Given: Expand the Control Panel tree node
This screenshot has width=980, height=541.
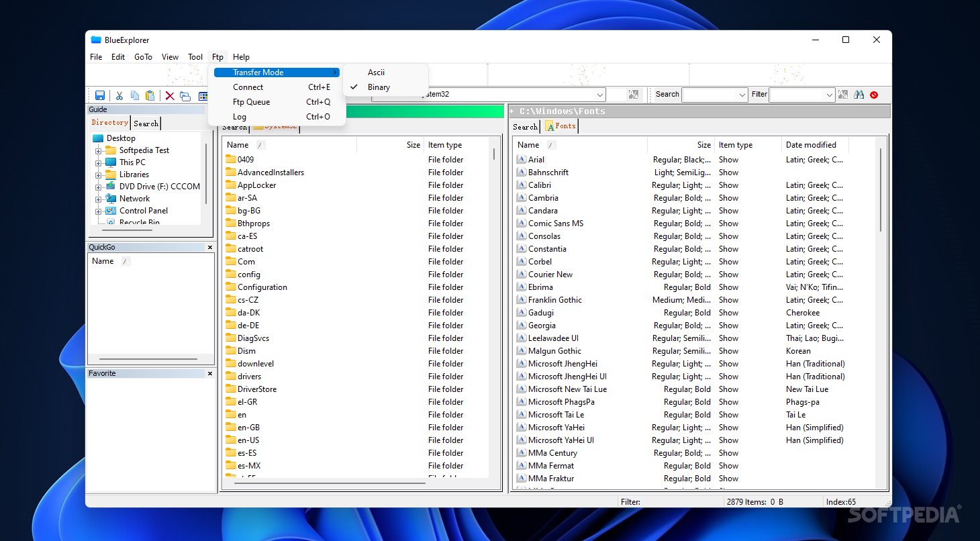Looking at the screenshot, I should (99, 211).
